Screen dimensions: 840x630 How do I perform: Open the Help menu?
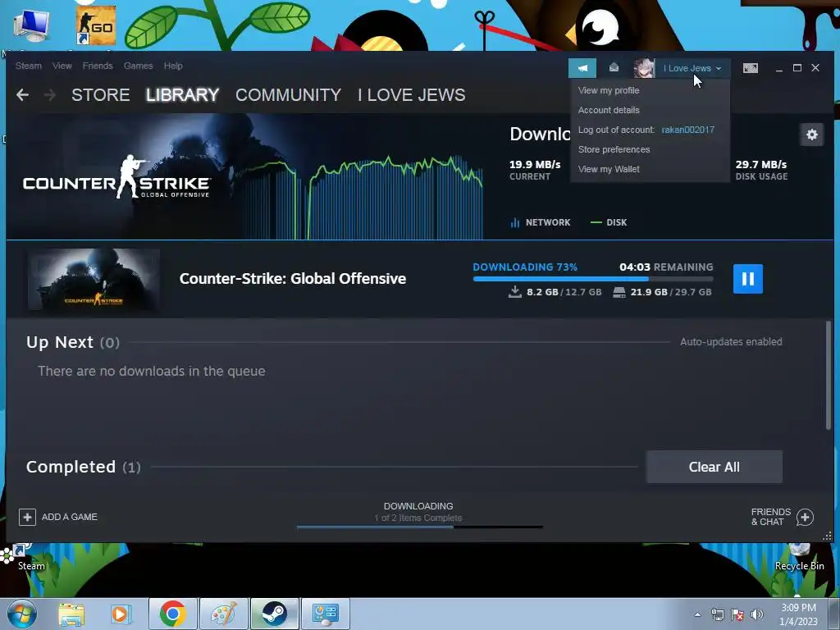pyautogui.click(x=173, y=66)
